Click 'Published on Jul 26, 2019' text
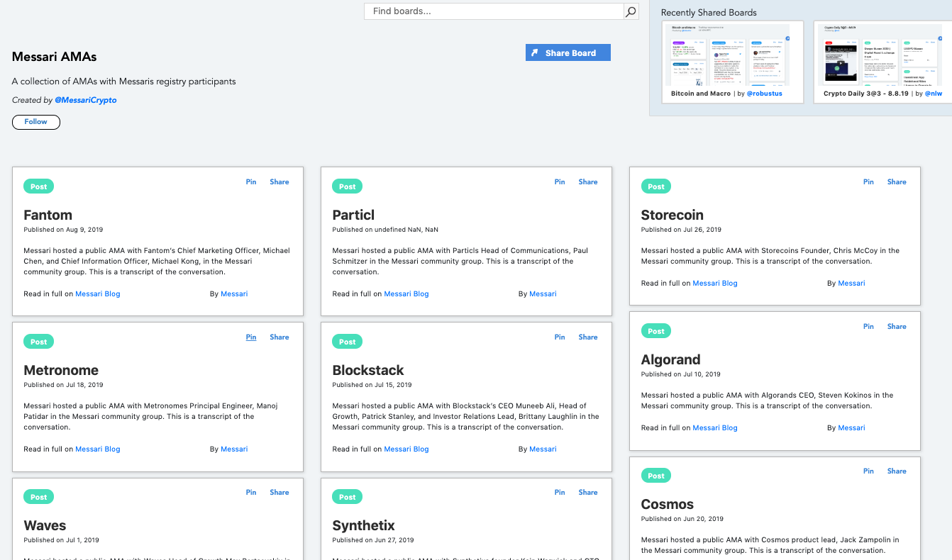Image resolution: width=952 pixels, height=560 pixels. pos(681,230)
